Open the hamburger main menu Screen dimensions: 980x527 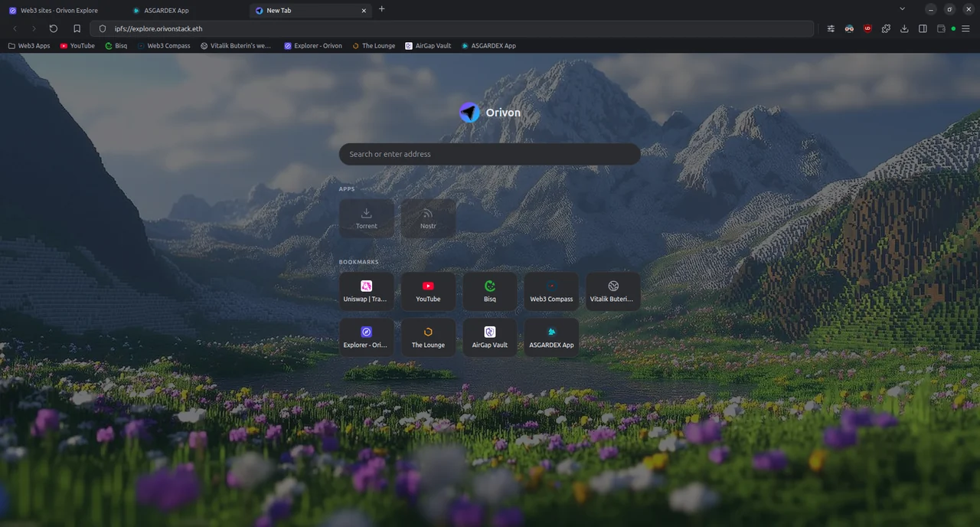(x=965, y=28)
